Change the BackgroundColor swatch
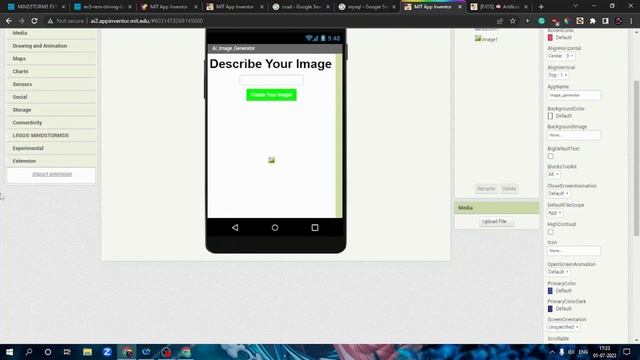Image resolution: width=640 pixels, height=360 pixels. [x=550, y=116]
